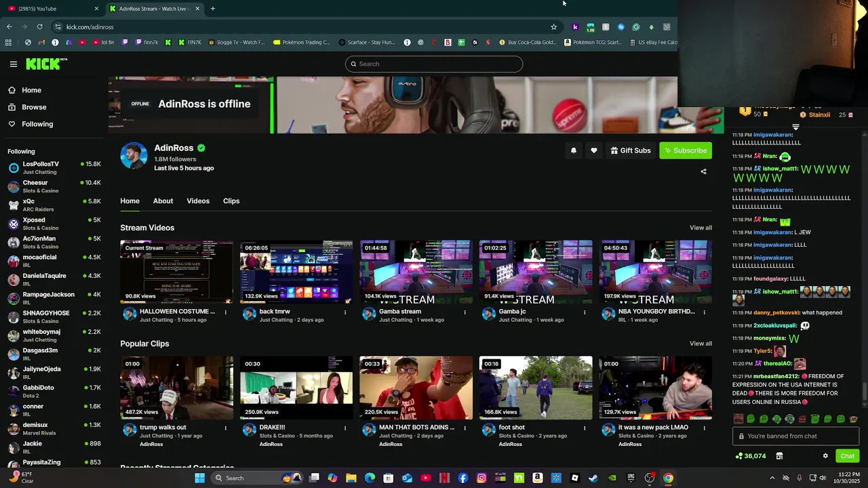The height and width of the screenshot is (488, 868).
Task: Open chat settings gear icon
Action: coord(825,456)
